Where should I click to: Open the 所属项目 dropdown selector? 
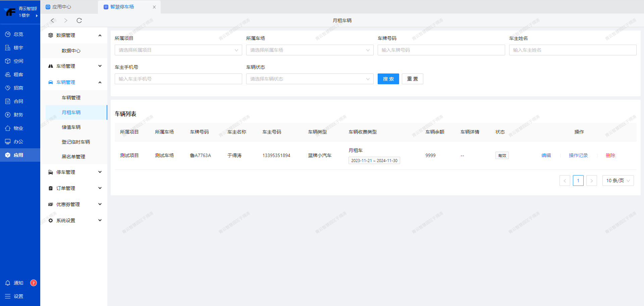click(x=178, y=50)
